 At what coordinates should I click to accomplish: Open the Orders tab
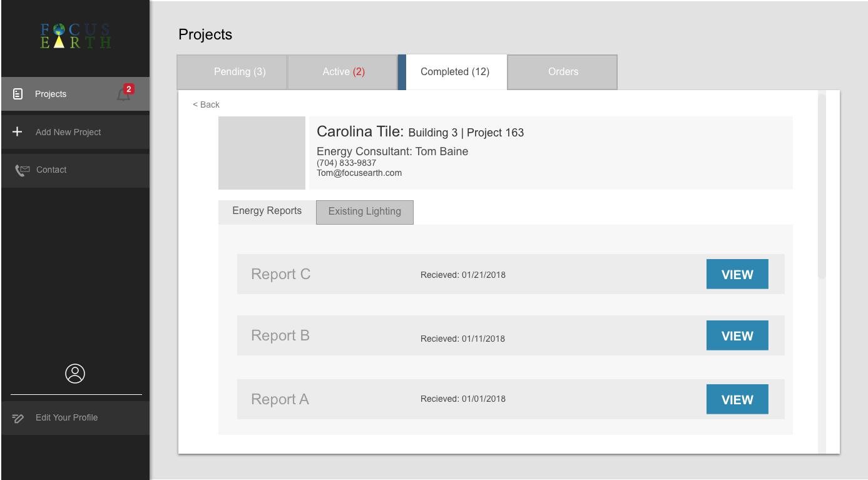click(563, 72)
